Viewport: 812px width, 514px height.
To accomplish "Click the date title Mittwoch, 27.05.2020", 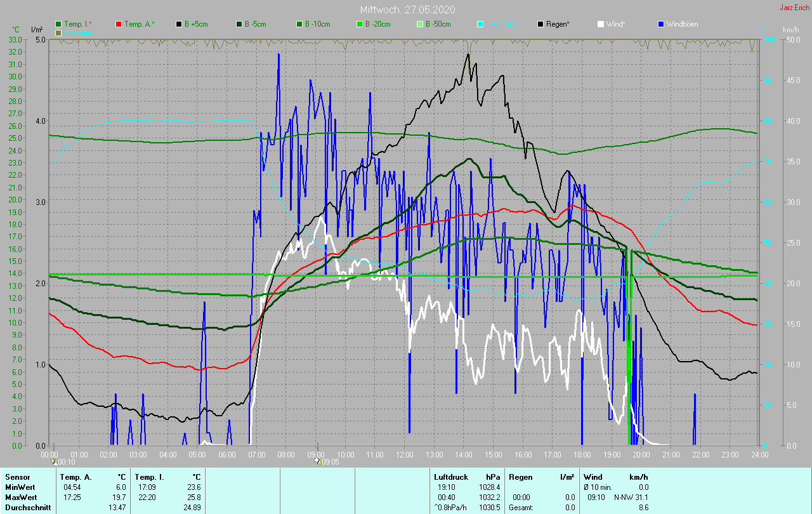I will pos(407,10).
